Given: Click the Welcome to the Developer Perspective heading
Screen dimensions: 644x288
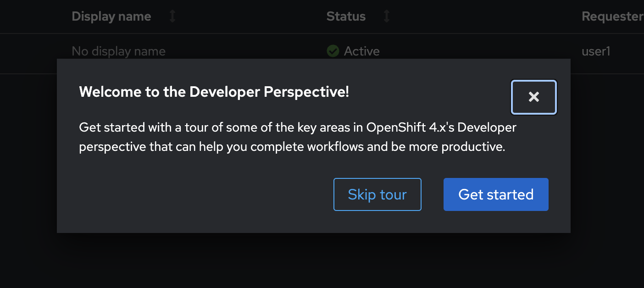Looking at the screenshot, I should point(214,92).
